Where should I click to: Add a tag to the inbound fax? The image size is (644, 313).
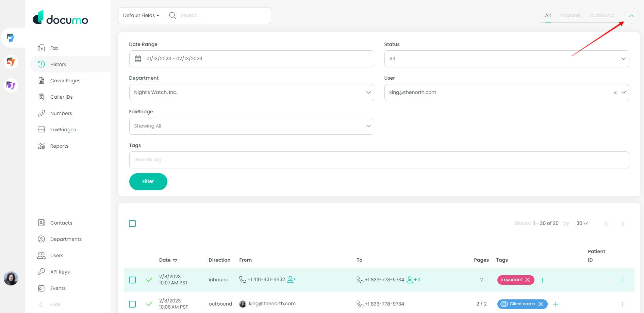coord(543,280)
